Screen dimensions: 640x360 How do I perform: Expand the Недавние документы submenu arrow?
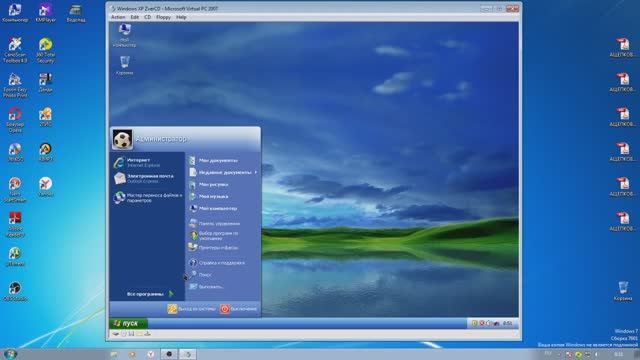tap(256, 173)
